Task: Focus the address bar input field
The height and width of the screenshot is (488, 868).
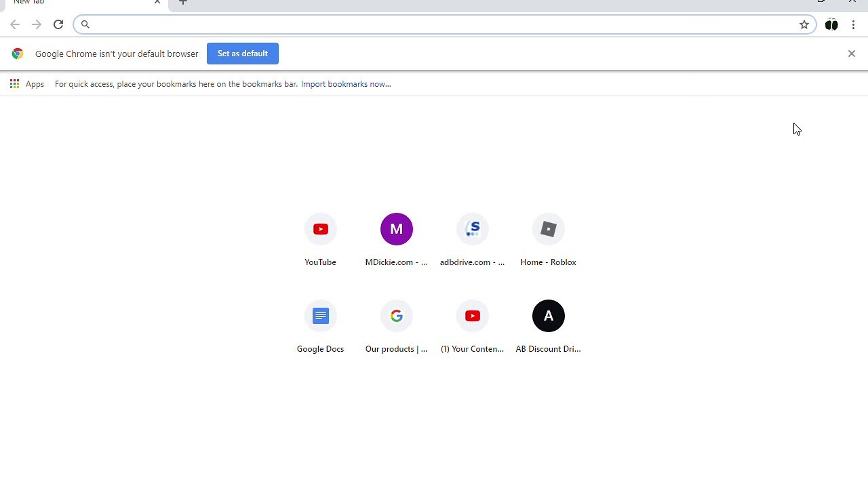Action: (444, 24)
